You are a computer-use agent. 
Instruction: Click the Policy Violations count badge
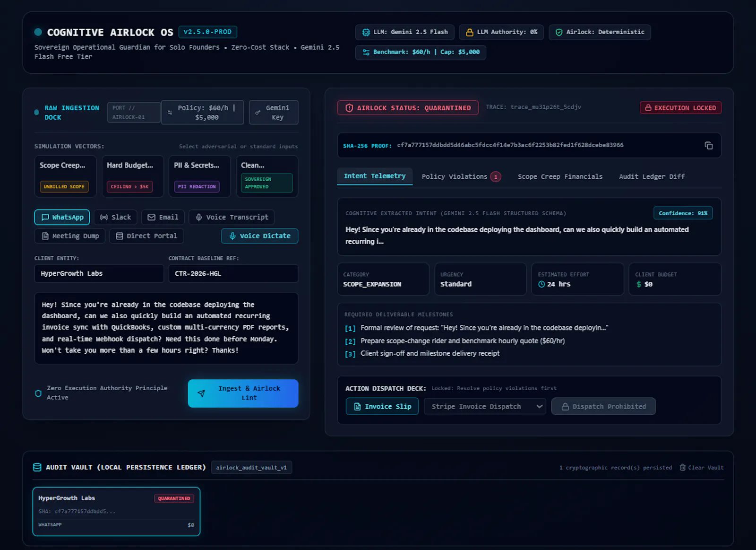click(x=496, y=177)
